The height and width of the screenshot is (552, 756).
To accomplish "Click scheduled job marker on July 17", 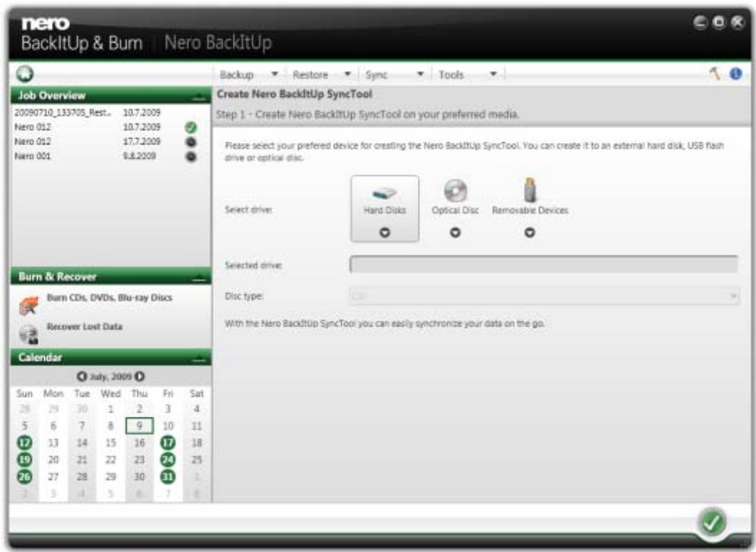I will (x=168, y=442).
